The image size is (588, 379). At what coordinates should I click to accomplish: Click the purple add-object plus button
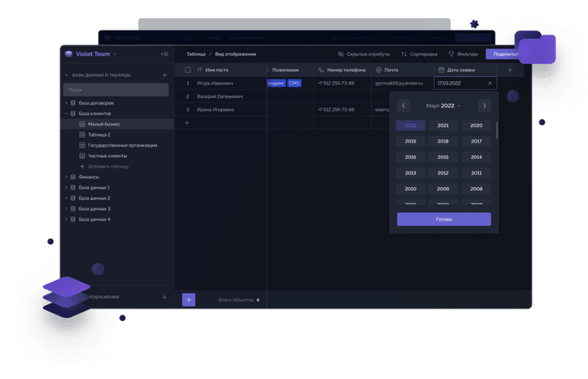point(189,299)
